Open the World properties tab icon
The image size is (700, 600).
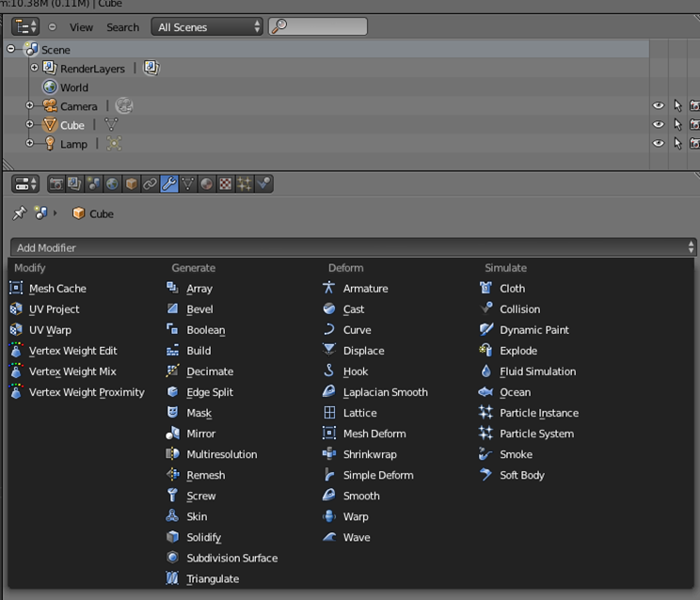(x=113, y=184)
